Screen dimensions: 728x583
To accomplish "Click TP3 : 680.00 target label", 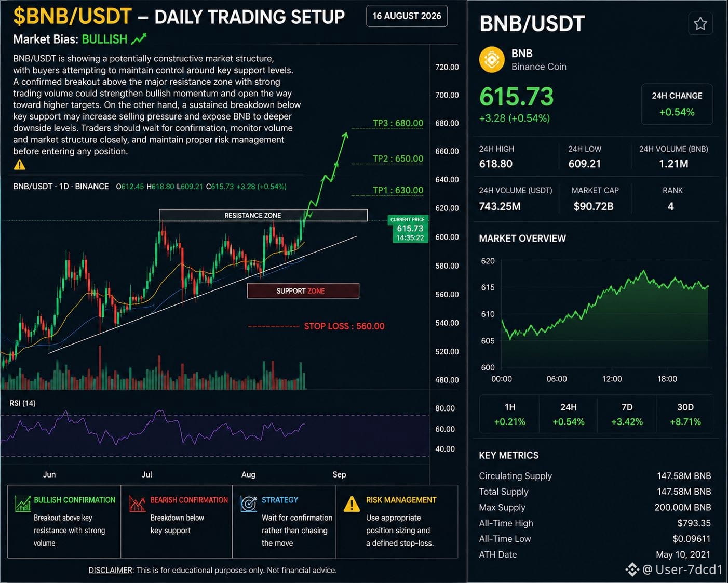I will [398, 123].
